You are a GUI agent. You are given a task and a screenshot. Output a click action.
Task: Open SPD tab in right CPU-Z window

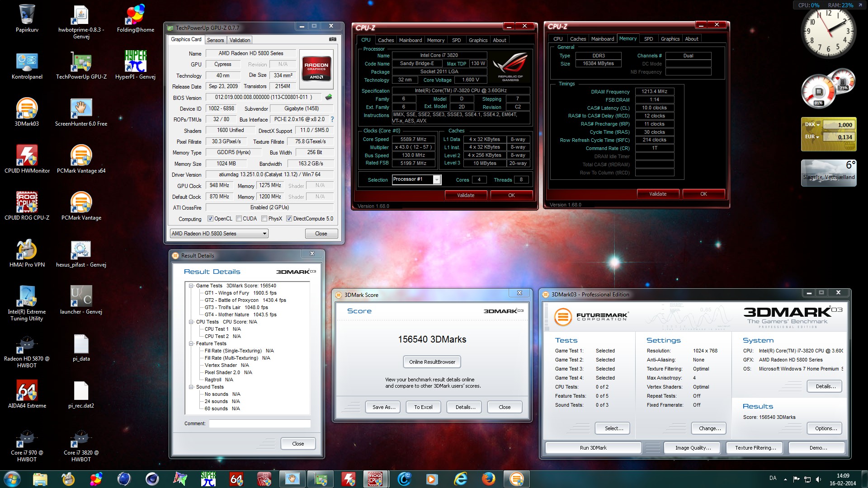point(648,39)
